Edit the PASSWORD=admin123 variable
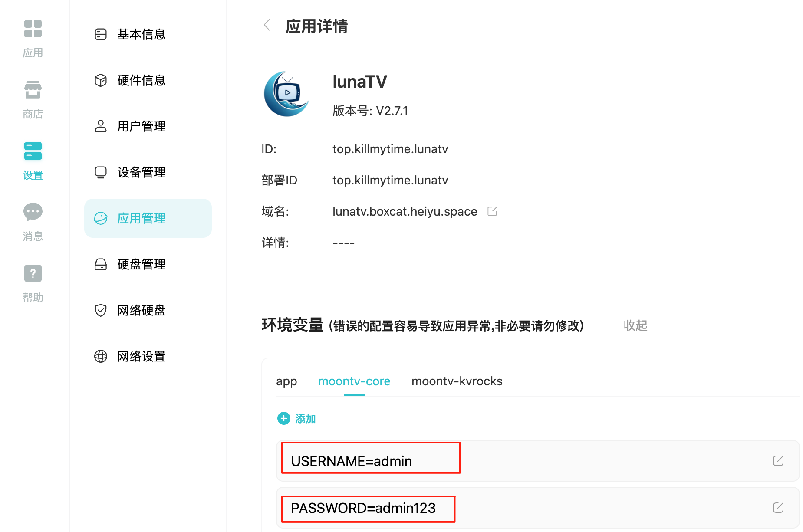 coord(778,508)
